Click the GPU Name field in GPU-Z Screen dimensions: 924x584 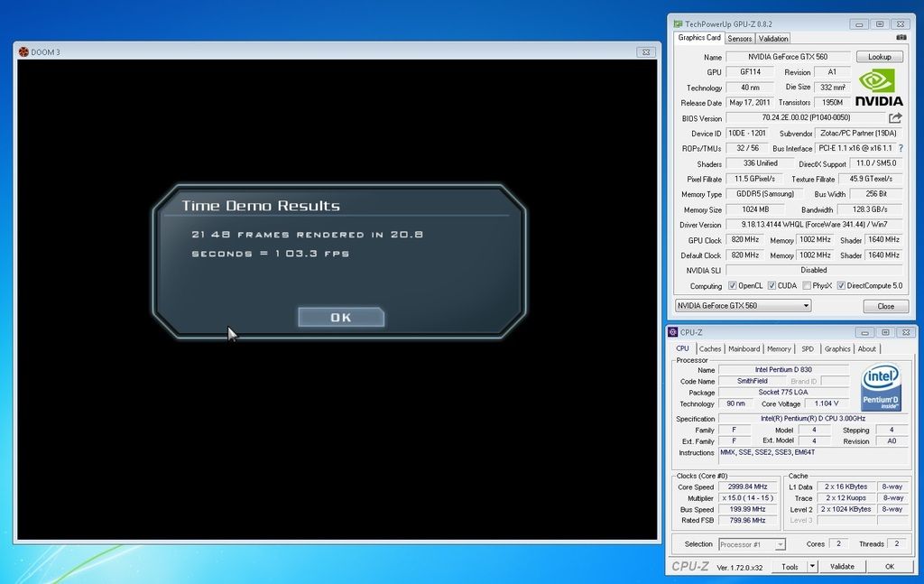tap(788, 57)
